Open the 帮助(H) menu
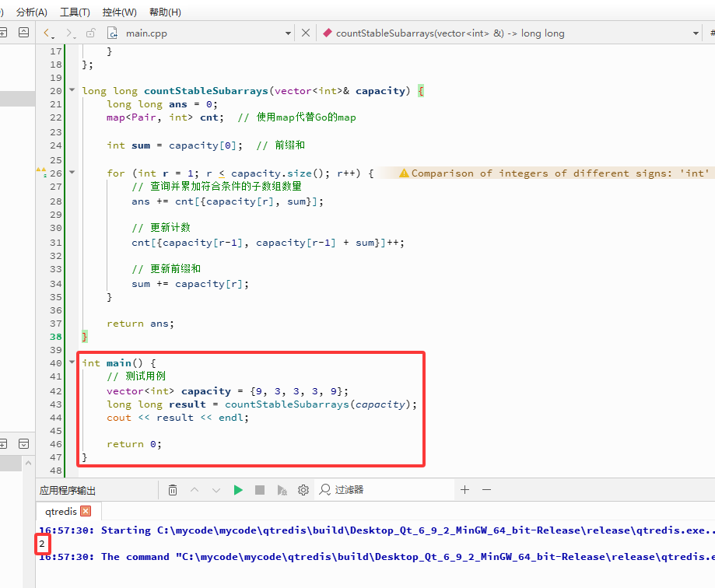The image size is (715, 588). (165, 12)
